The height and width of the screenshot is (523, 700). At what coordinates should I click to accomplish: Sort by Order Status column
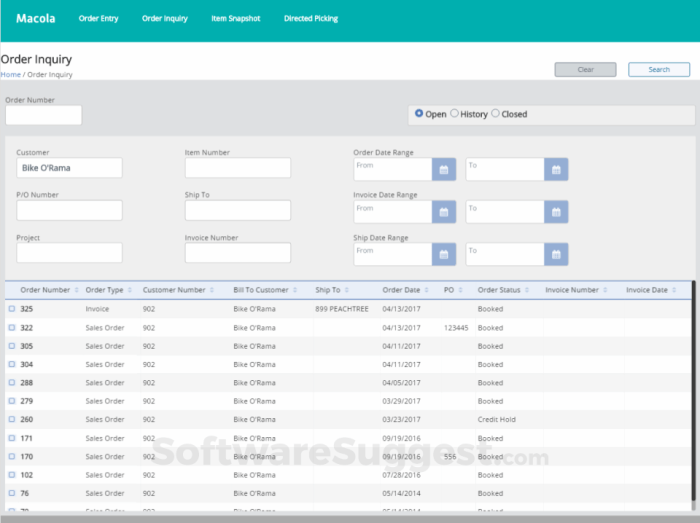pyautogui.click(x=503, y=290)
